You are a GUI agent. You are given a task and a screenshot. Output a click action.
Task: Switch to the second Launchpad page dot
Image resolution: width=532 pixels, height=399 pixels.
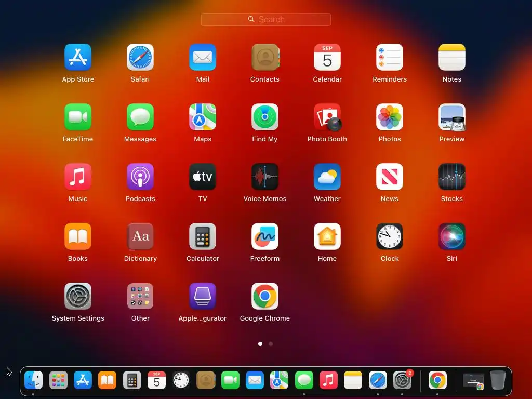pos(270,344)
